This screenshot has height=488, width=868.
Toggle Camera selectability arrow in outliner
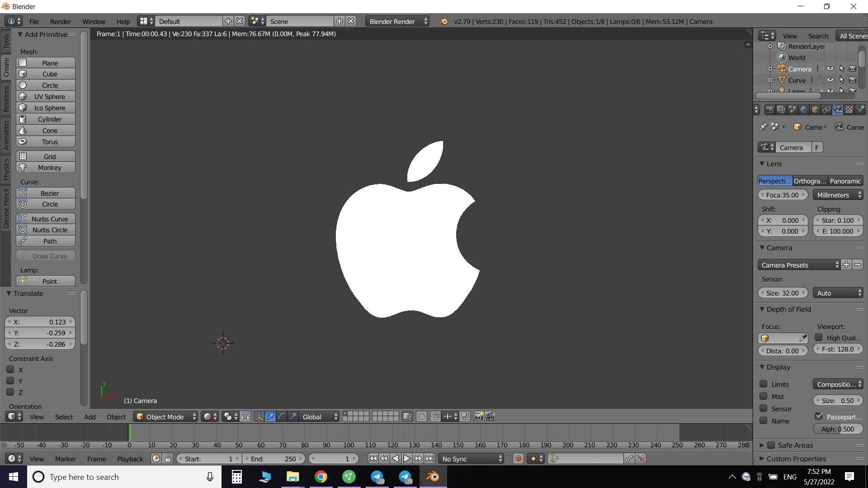842,69
